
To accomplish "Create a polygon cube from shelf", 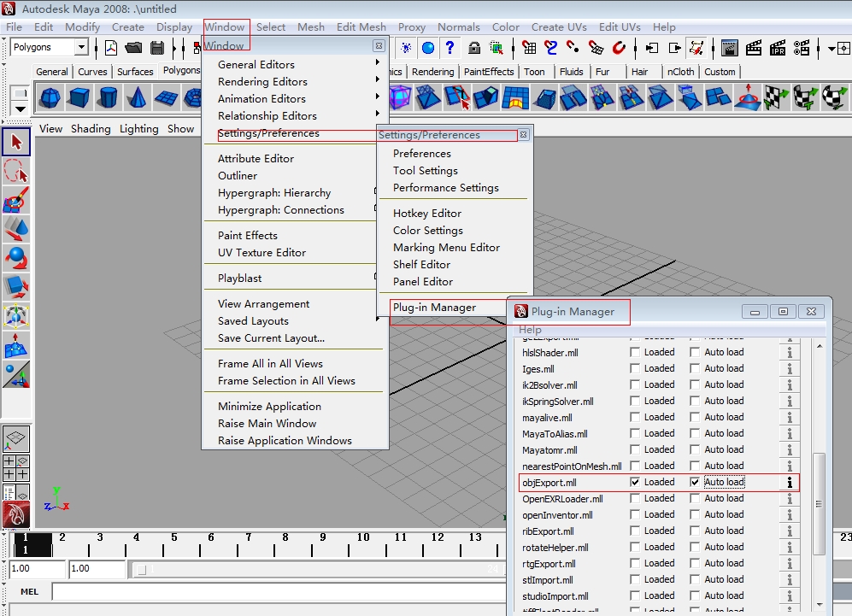I will [x=79, y=98].
